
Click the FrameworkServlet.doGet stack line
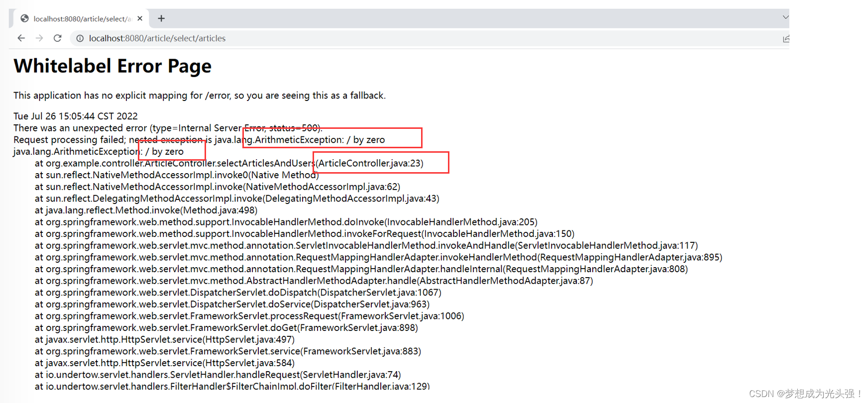click(x=226, y=328)
